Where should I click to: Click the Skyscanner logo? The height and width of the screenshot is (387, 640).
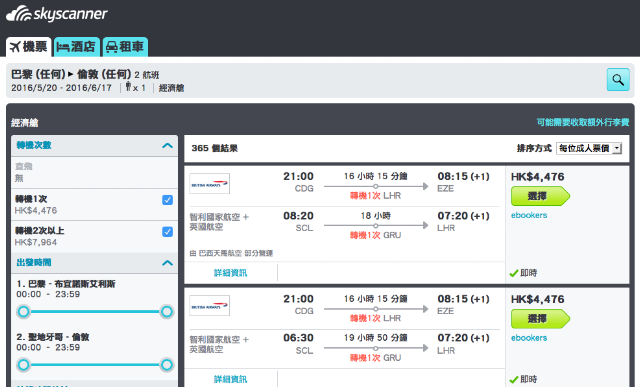(x=57, y=13)
